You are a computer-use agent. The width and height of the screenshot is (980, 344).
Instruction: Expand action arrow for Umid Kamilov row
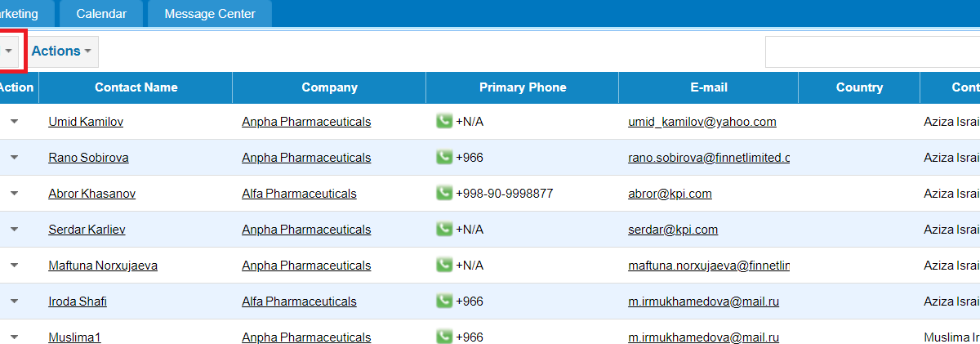(14, 122)
